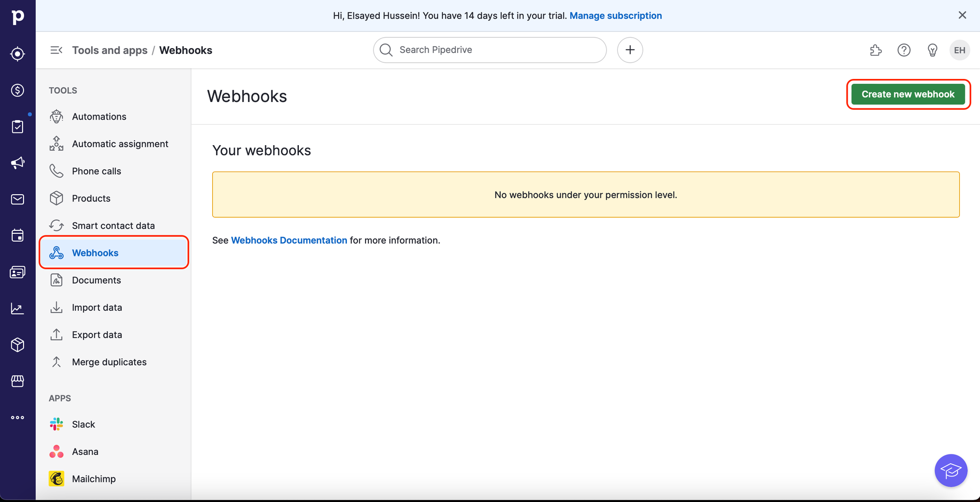Dismiss the trial notification banner
The image size is (980, 502).
pyautogui.click(x=962, y=15)
